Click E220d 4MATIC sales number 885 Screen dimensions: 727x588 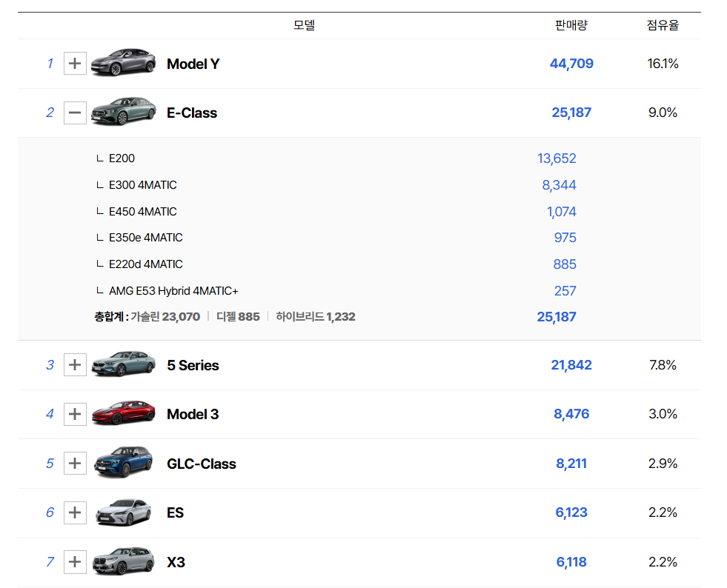[x=564, y=264]
